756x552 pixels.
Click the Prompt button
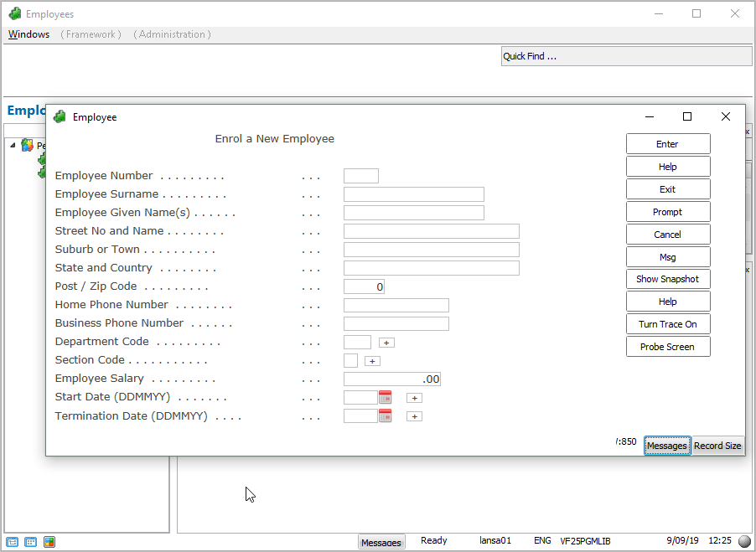(x=668, y=212)
